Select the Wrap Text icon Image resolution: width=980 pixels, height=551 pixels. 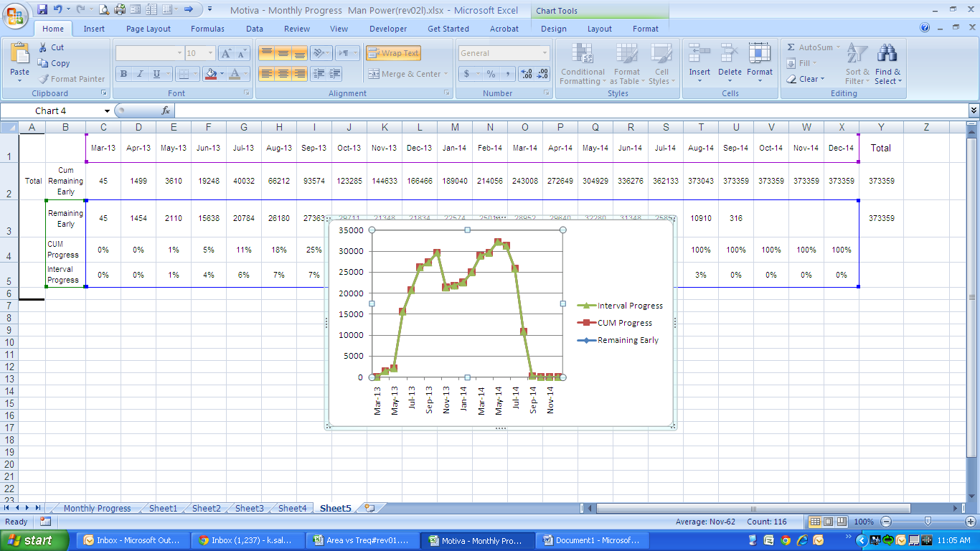click(x=392, y=52)
